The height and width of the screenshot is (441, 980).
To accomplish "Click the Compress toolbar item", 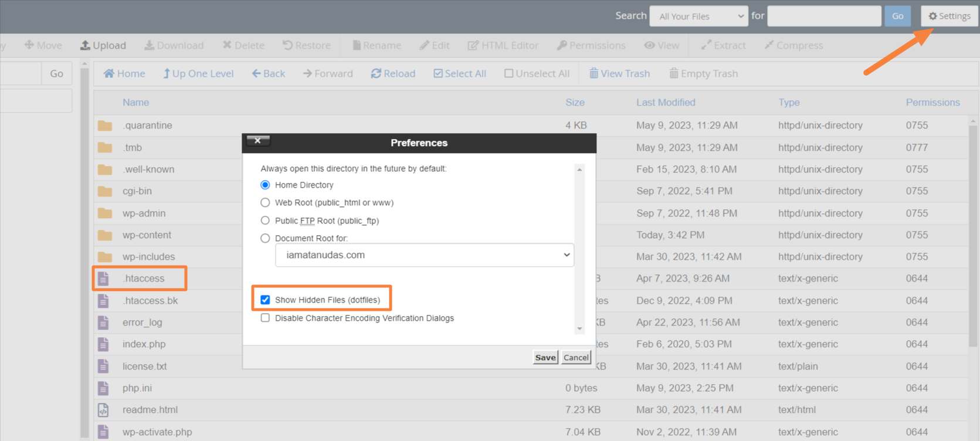I will tap(794, 45).
